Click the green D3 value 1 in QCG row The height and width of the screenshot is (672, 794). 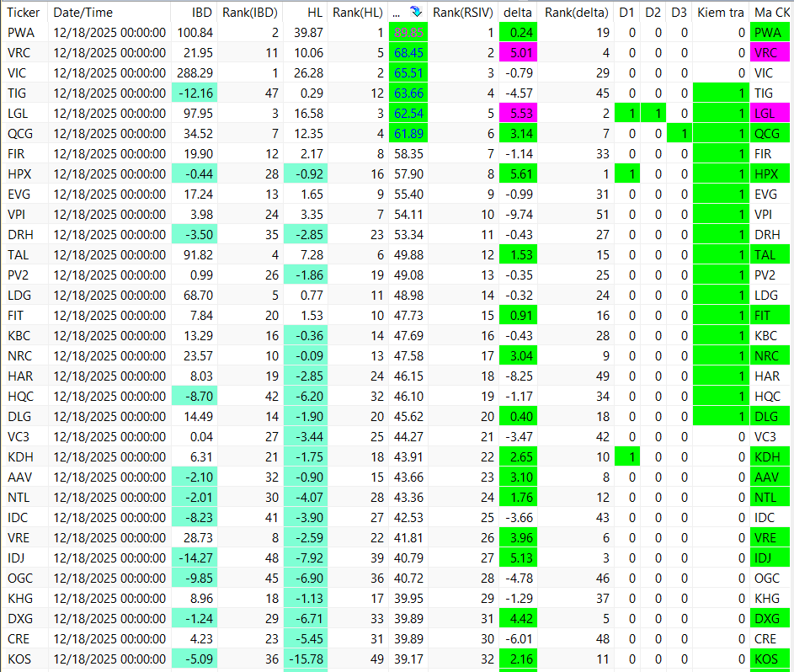[x=679, y=134]
